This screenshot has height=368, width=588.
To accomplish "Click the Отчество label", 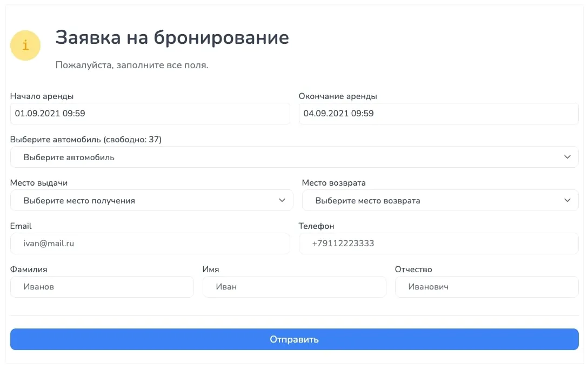I will pyautogui.click(x=413, y=270).
